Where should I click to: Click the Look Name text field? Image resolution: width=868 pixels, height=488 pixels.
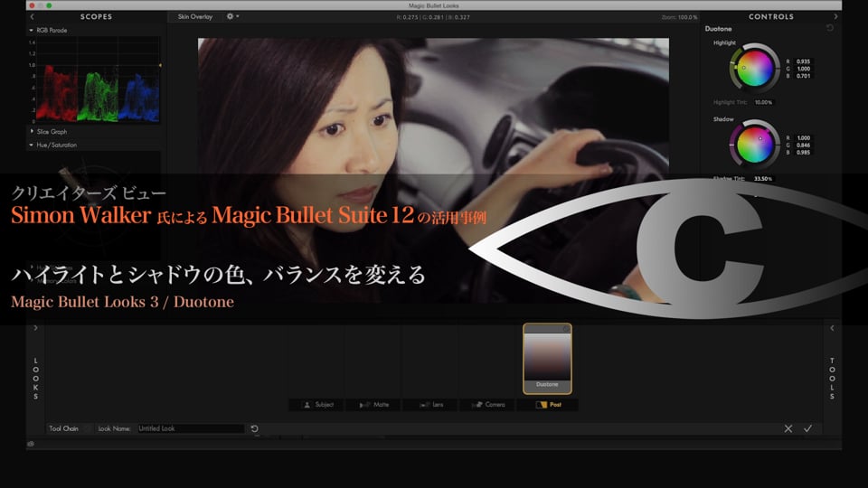[x=190, y=428]
